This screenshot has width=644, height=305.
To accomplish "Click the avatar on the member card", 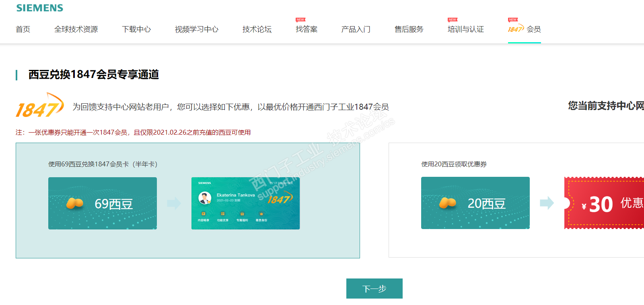I will point(205,198).
